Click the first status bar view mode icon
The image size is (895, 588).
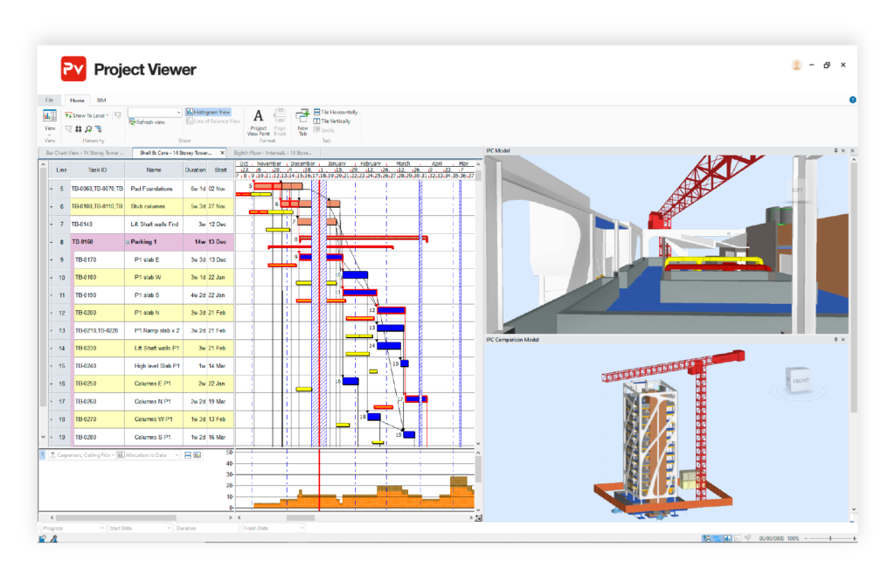tap(706, 538)
